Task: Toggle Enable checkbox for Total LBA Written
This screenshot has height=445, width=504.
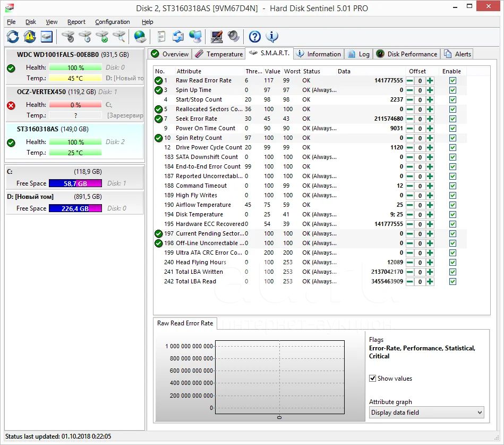Action: (452, 272)
